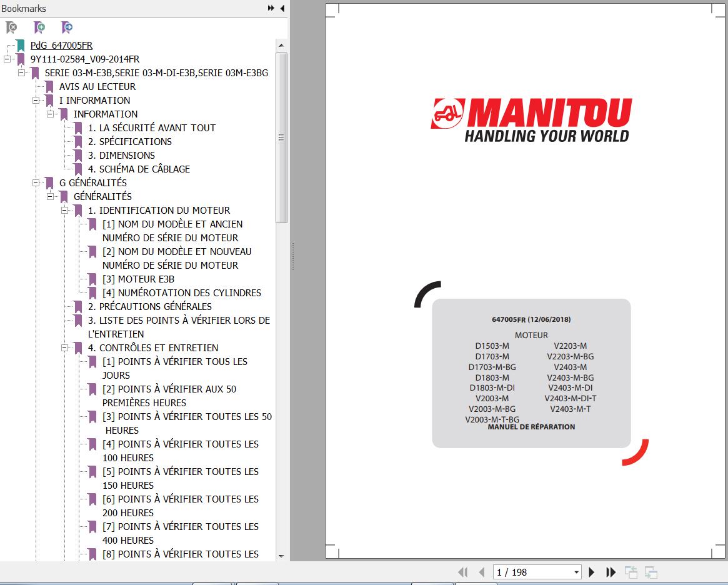
Task: Open [3] POINTS À VÉRIFIER TOUTES LES 50 HEURES
Action: pyautogui.click(x=187, y=423)
